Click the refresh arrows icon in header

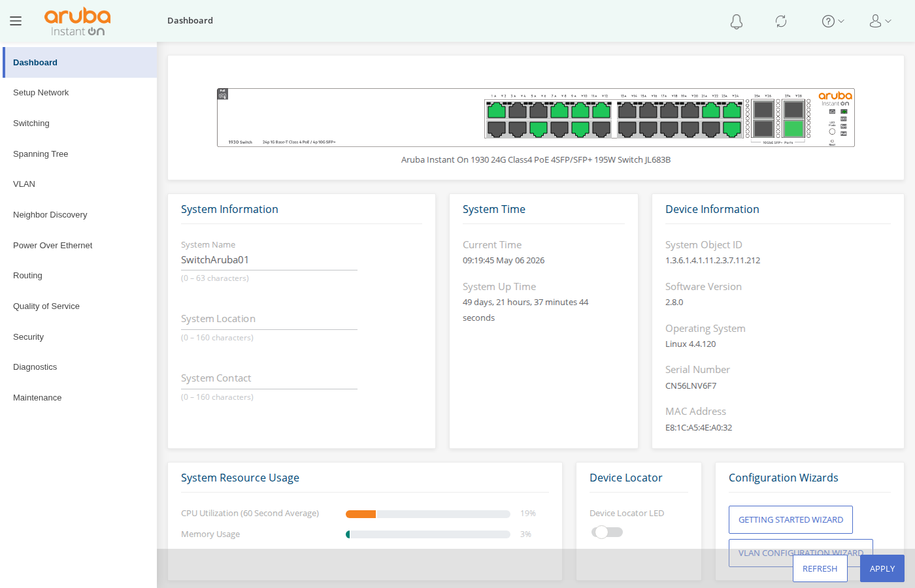pyautogui.click(x=781, y=22)
